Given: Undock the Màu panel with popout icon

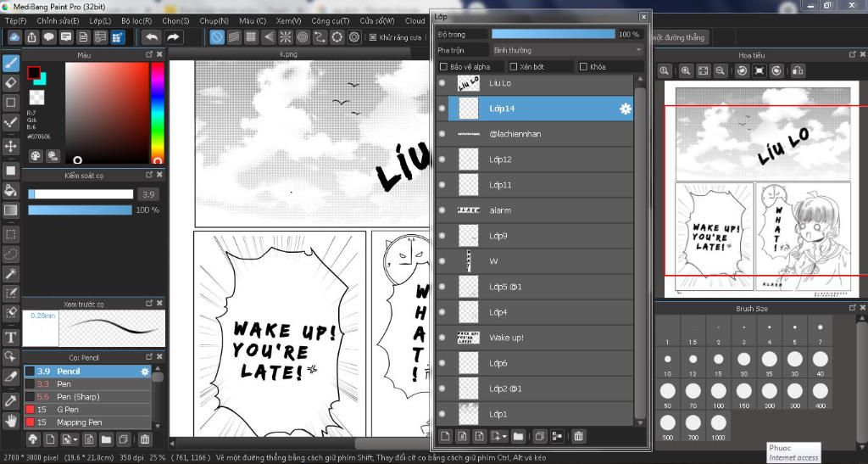Looking at the screenshot, I should (x=149, y=54).
